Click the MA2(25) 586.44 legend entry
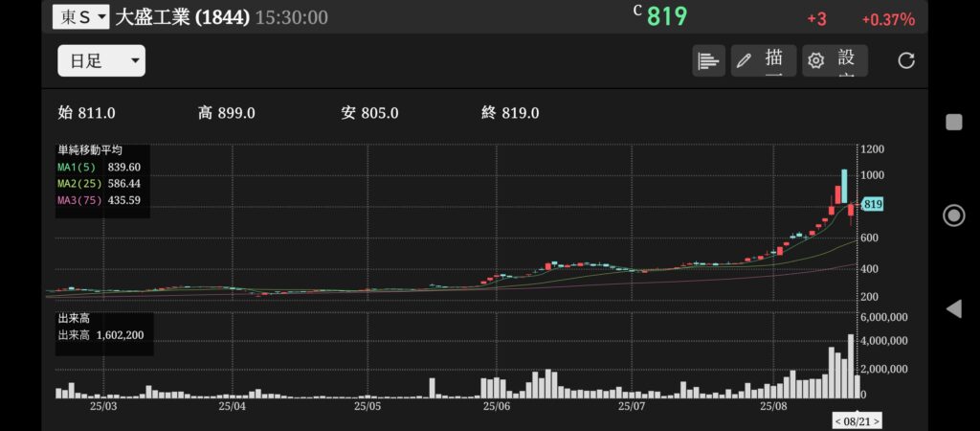Viewport: 980px width, 431px height. coord(100,184)
